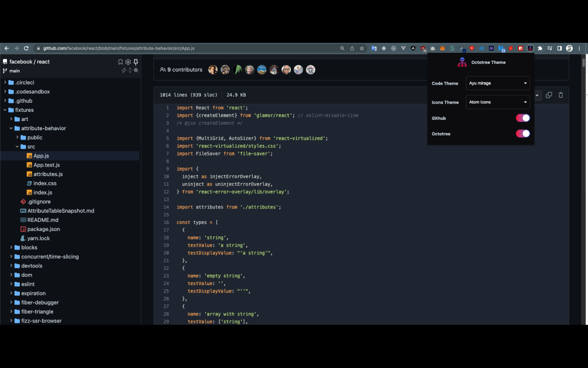Click the last contributor avatar

click(311, 69)
